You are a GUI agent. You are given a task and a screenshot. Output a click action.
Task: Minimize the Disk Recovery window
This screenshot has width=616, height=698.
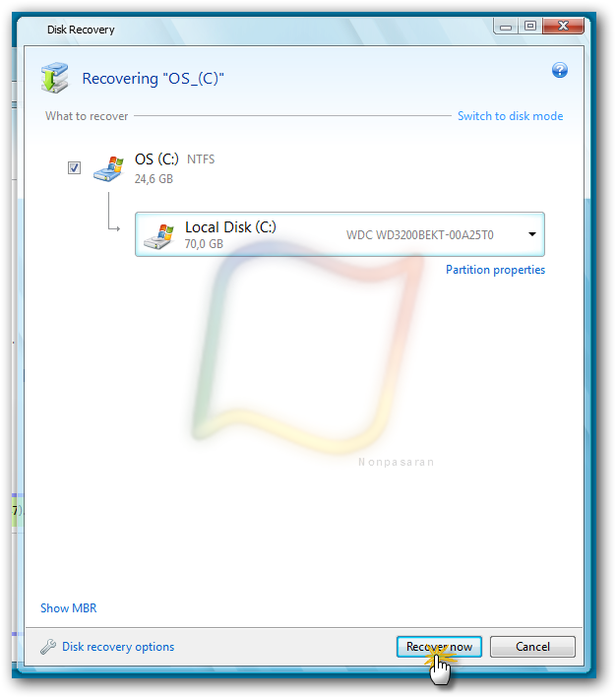(505, 27)
